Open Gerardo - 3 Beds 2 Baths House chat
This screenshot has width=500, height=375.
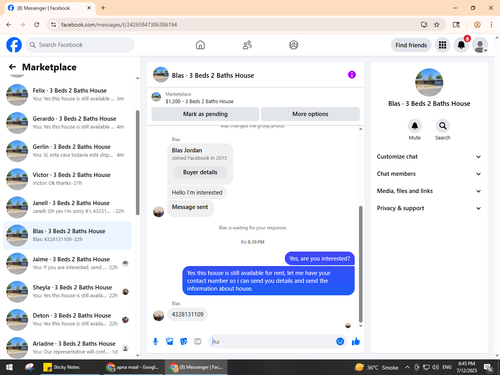tap(67, 123)
